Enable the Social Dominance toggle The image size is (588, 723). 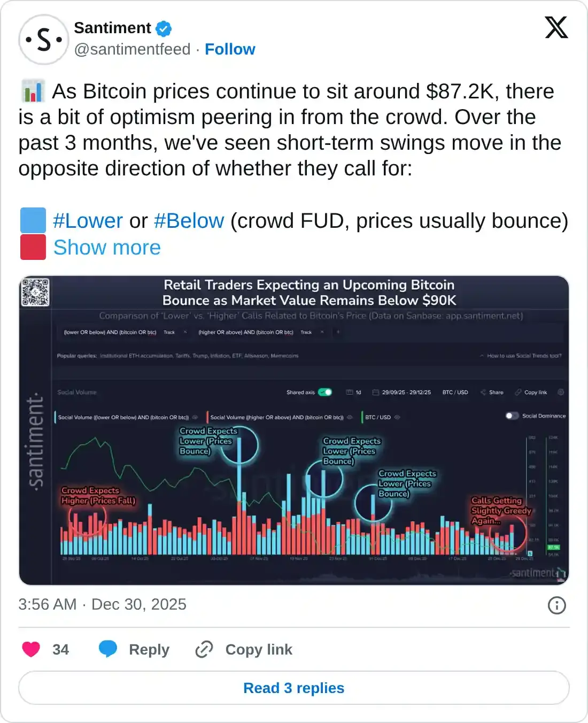[511, 415]
